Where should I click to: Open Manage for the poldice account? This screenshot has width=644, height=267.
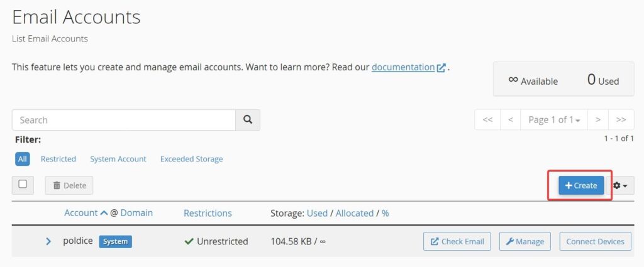coord(525,241)
